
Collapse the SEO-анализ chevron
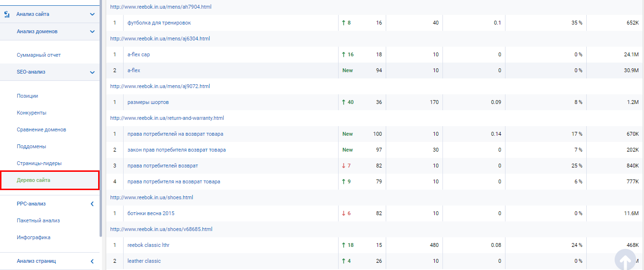coord(92,72)
